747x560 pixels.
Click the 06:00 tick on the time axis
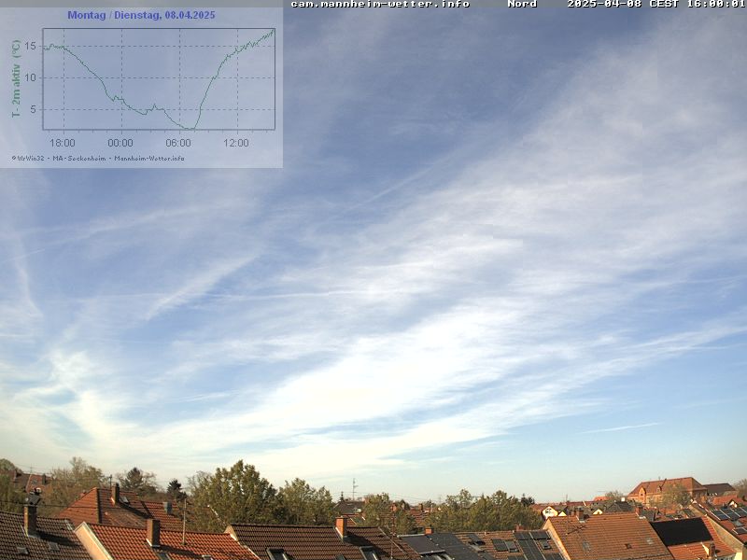[x=178, y=143]
